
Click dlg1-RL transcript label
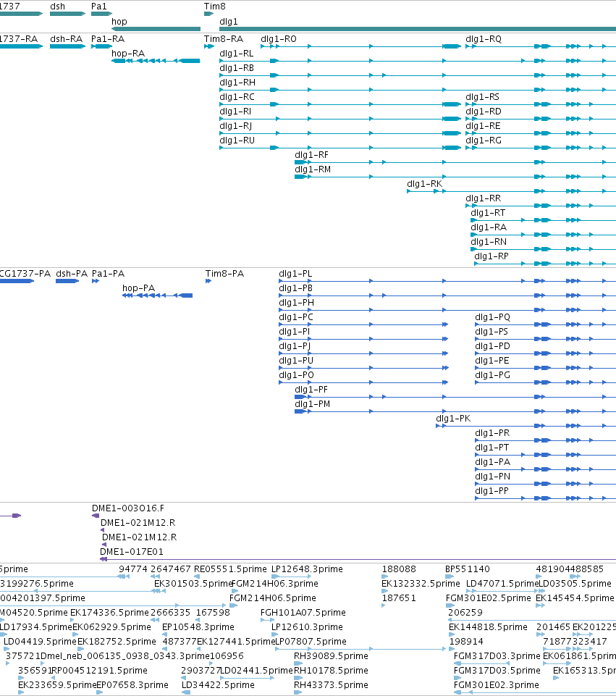[237, 54]
